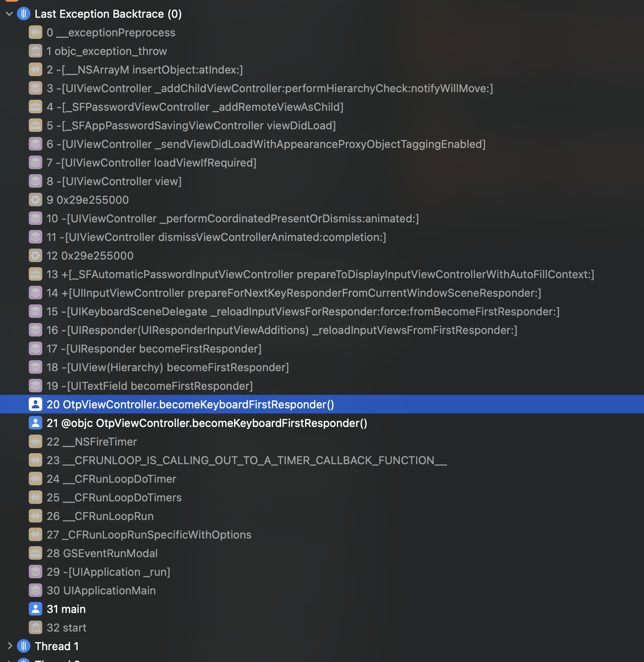This screenshot has width=644, height=662.
Task: Select frame 32 start
Action: click(66, 628)
